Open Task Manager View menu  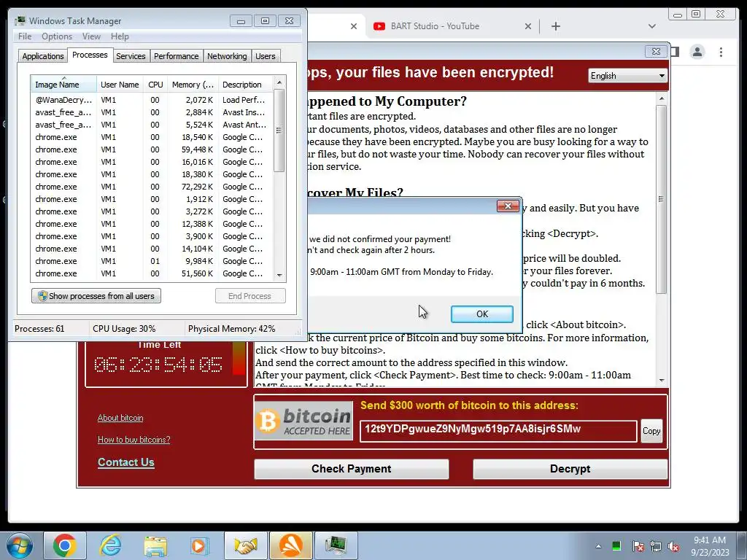(91, 36)
